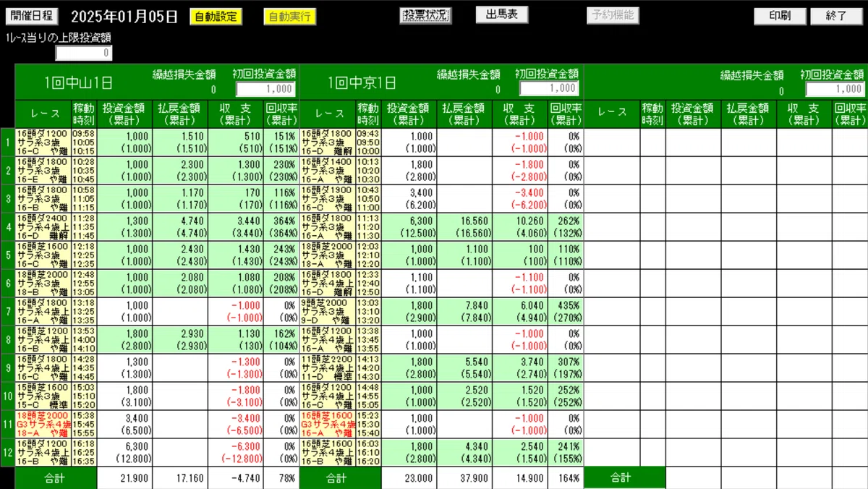Click Nakayama race 5 balance 1,430
The width and height of the screenshot is (868, 489).
(247, 250)
